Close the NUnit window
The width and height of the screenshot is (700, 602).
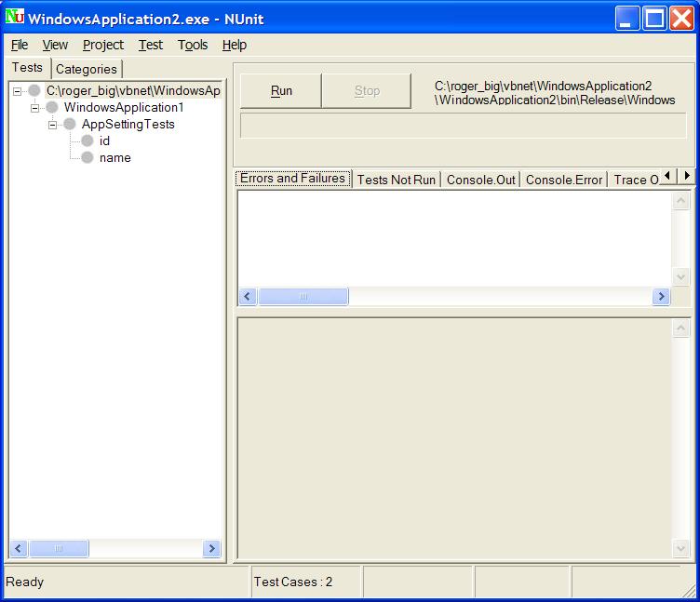point(681,19)
